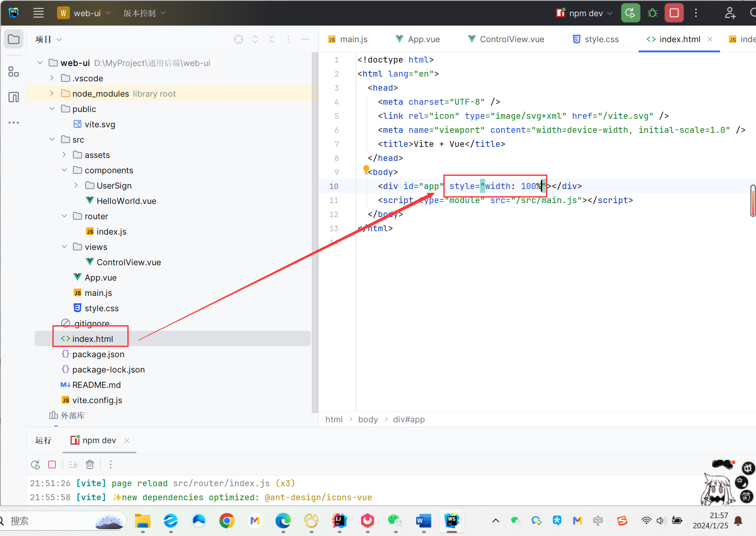Switch to the main.js editor tab
The height and width of the screenshot is (536, 756).
pos(348,39)
